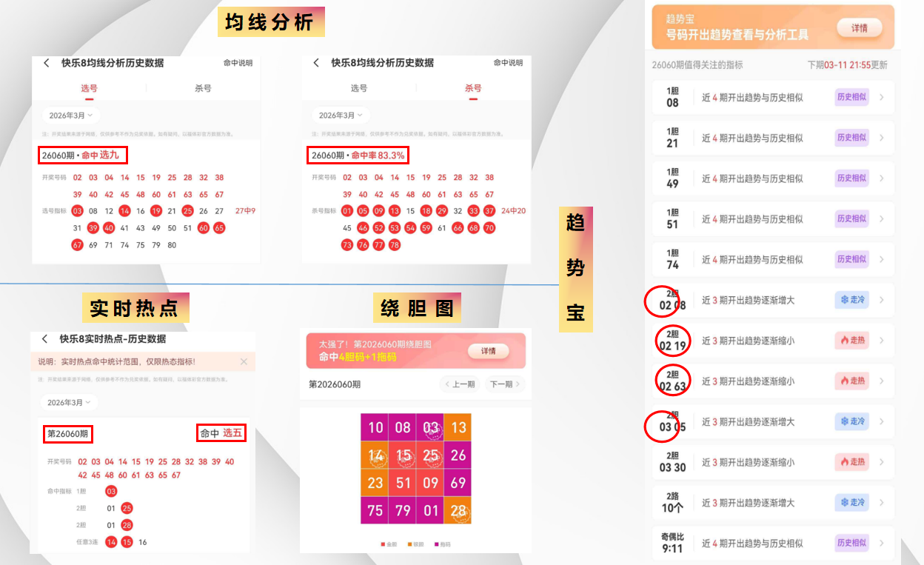Tap red cell 51 in the 绕胆图 grid

(x=403, y=483)
